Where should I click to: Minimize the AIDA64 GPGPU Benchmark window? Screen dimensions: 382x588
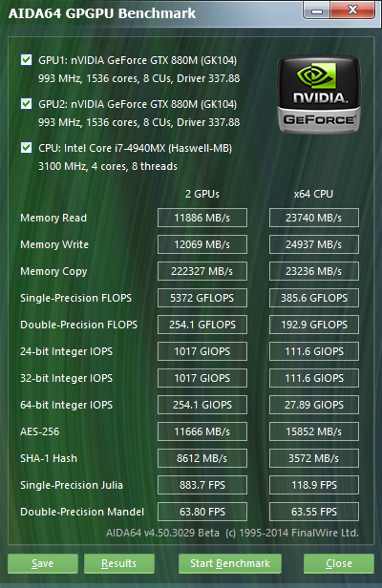tap(317, 10)
